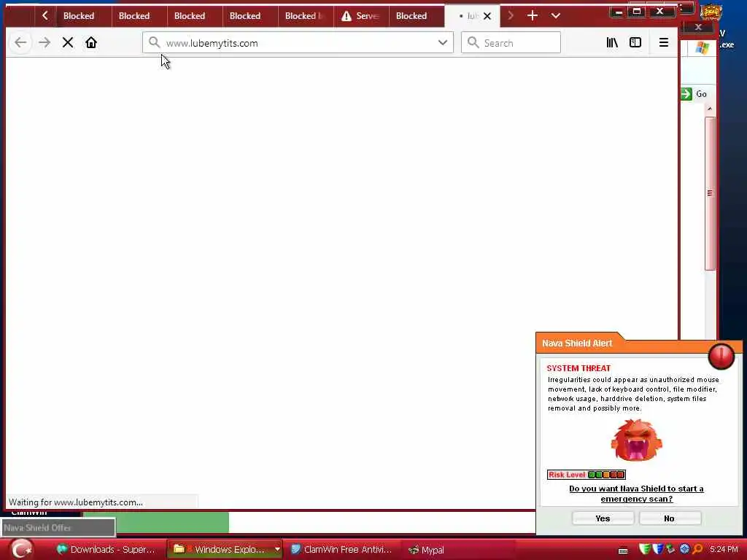The width and height of the screenshot is (747, 560).
Task: Click the orange magnifier tray icon
Action: 698,550
